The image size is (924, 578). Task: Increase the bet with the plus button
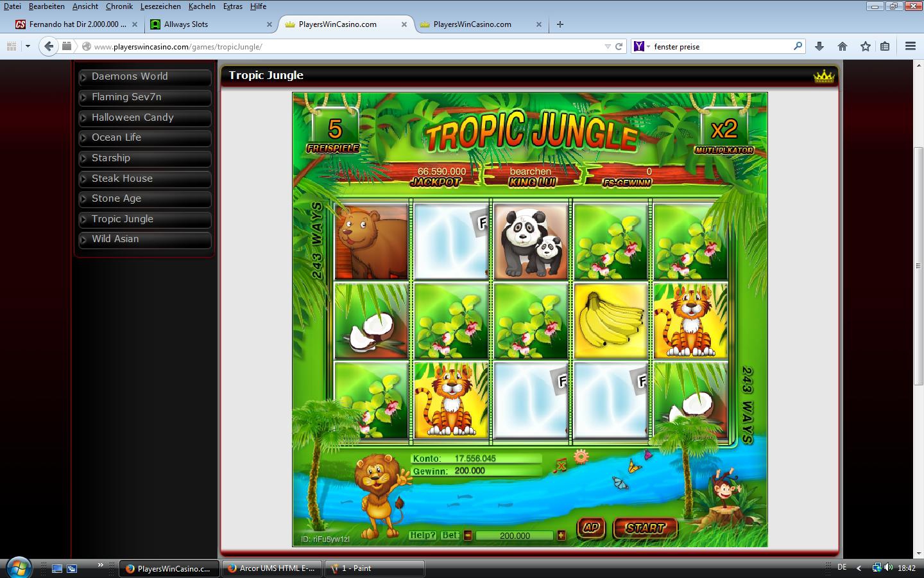(561, 536)
